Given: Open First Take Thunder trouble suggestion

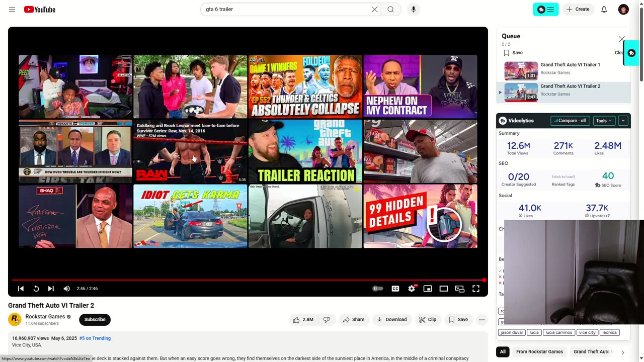Looking at the screenshot, I should coord(75,151).
